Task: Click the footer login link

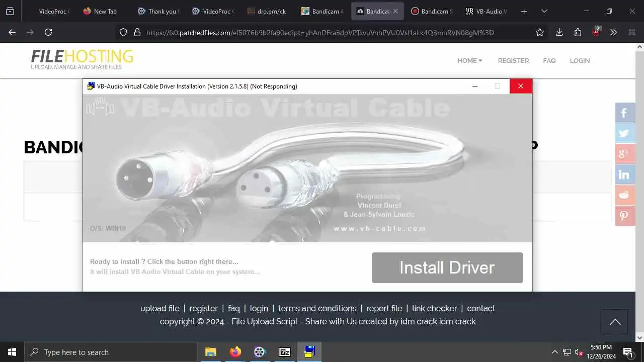Action: (259, 308)
